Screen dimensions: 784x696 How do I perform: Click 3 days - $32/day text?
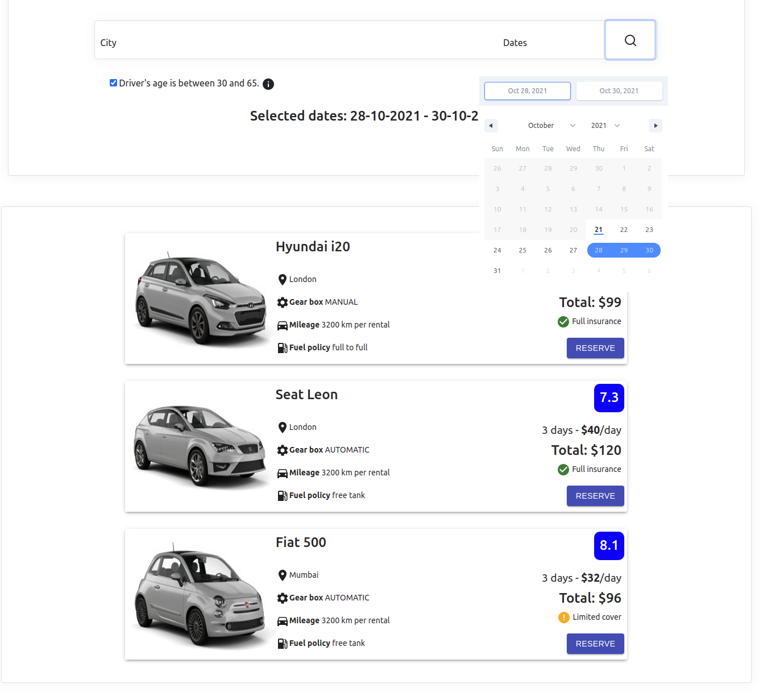pos(582,578)
